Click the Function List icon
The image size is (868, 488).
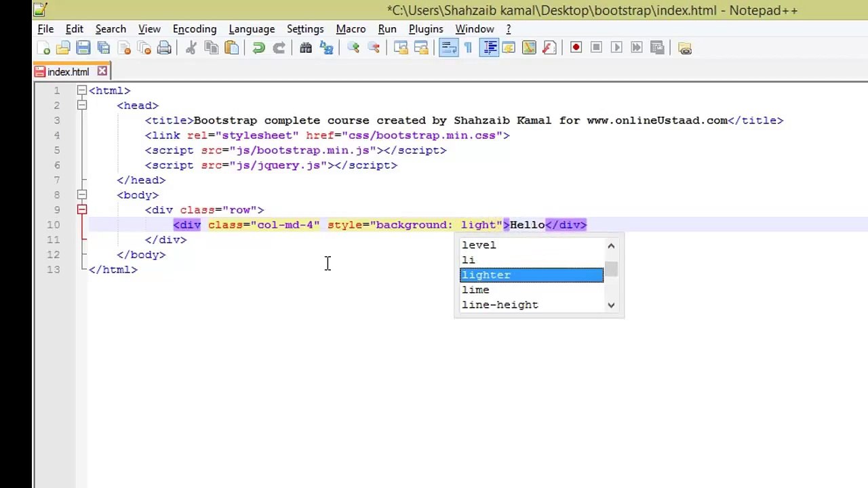[x=549, y=48]
